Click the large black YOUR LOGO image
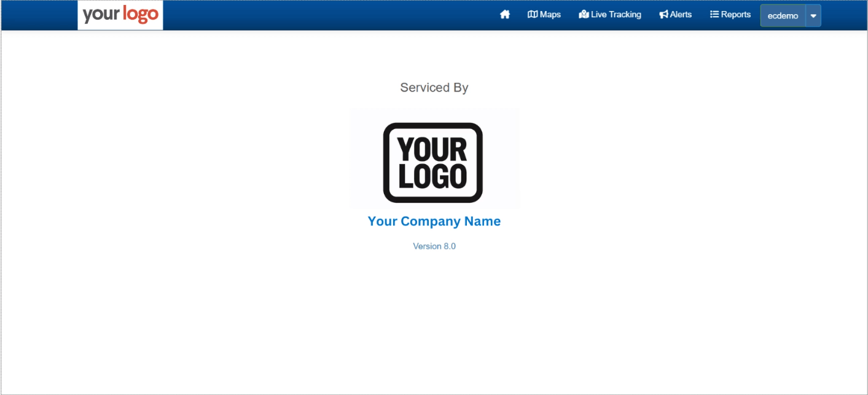This screenshot has width=868, height=395. pos(434,162)
